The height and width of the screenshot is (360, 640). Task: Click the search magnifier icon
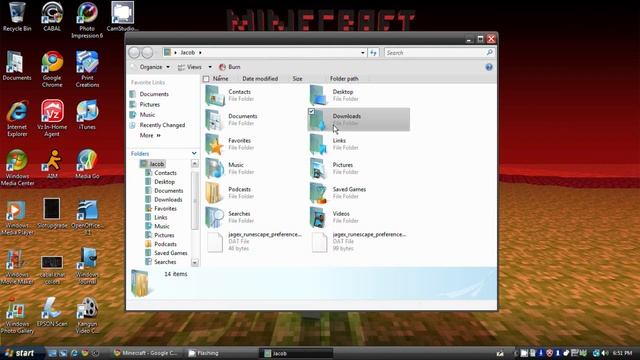(x=489, y=52)
